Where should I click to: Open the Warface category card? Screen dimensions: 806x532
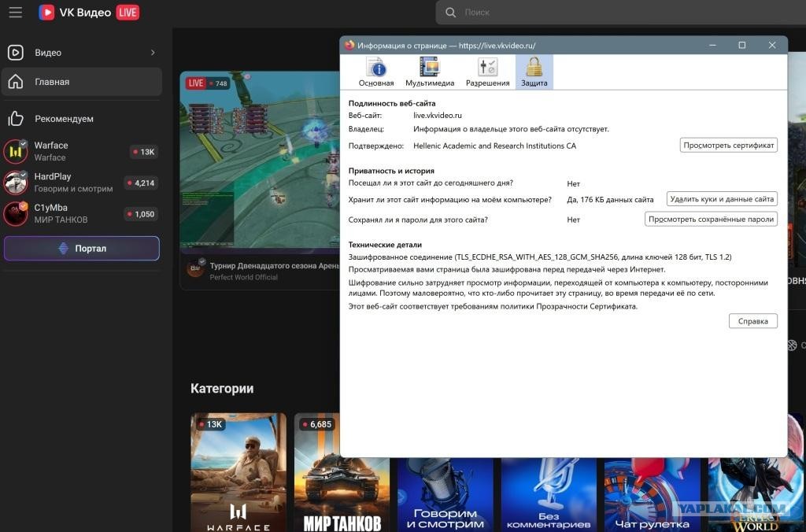(238, 472)
